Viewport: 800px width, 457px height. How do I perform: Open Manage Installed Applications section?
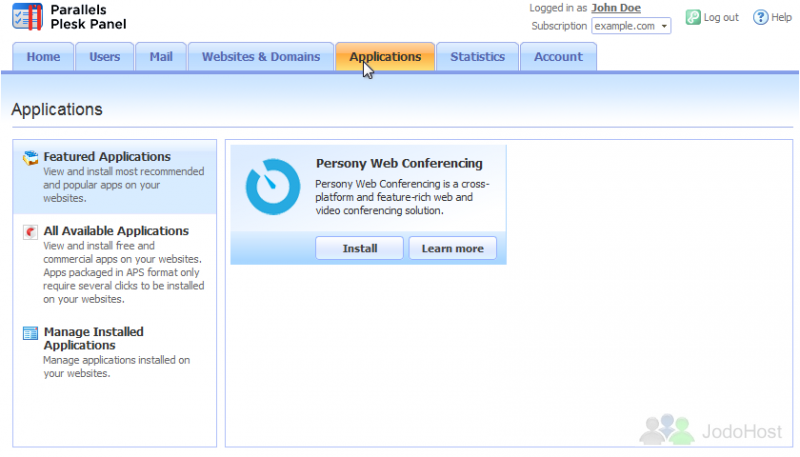tap(93, 338)
